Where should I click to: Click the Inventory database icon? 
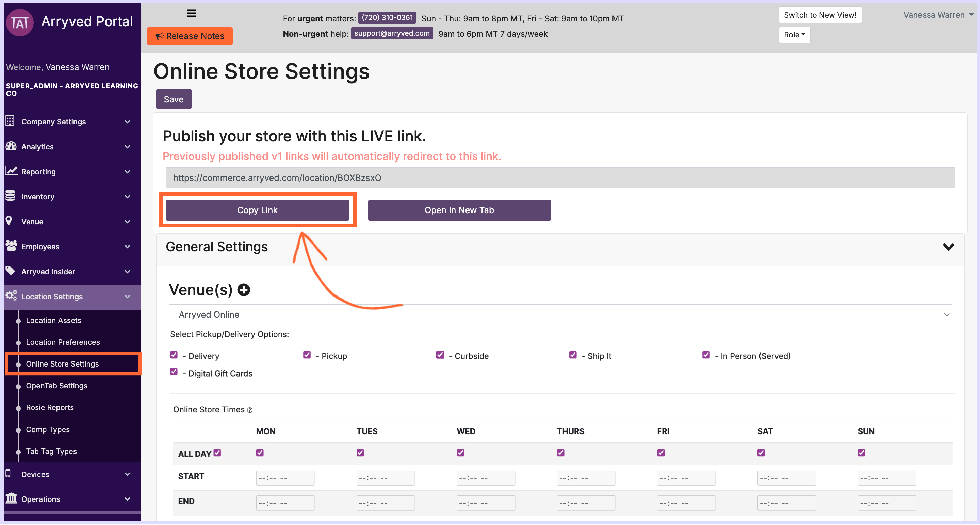(x=11, y=196)
